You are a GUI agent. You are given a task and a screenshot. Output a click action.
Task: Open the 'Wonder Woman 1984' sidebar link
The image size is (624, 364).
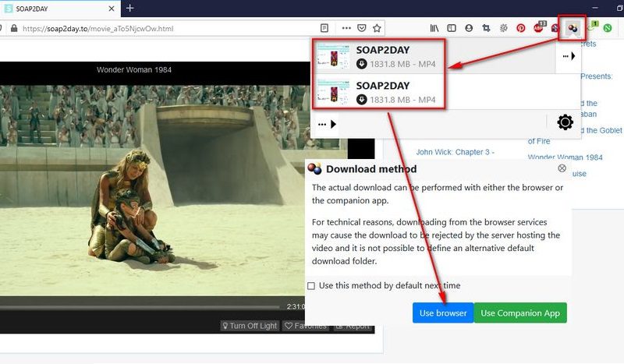pos(565,157)
